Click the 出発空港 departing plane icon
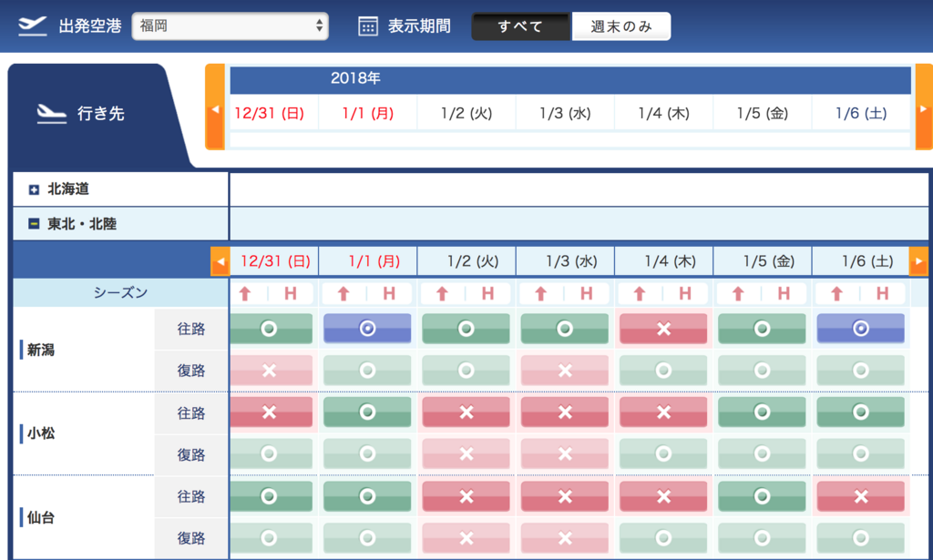Screen dimensions: 933x560 coord(33,26)
